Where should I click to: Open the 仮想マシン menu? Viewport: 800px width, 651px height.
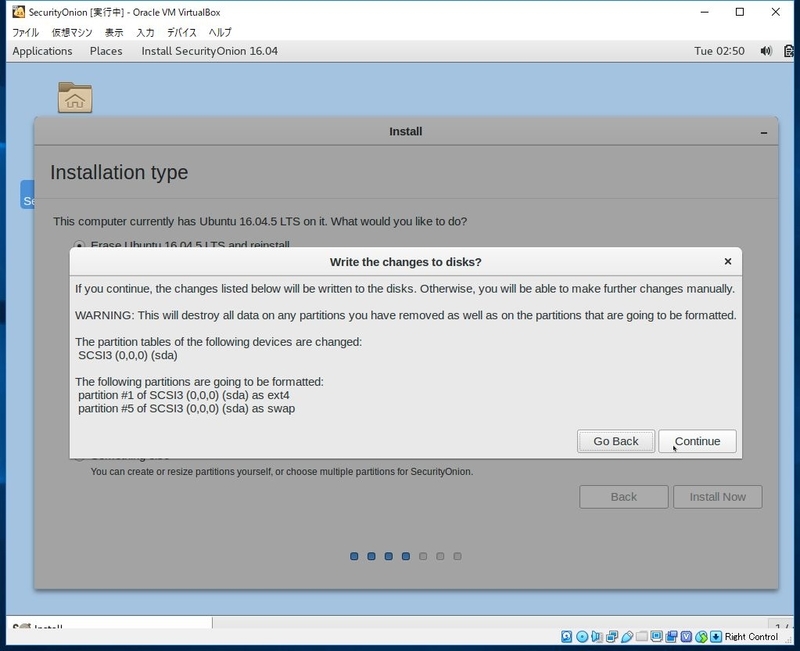72,32
